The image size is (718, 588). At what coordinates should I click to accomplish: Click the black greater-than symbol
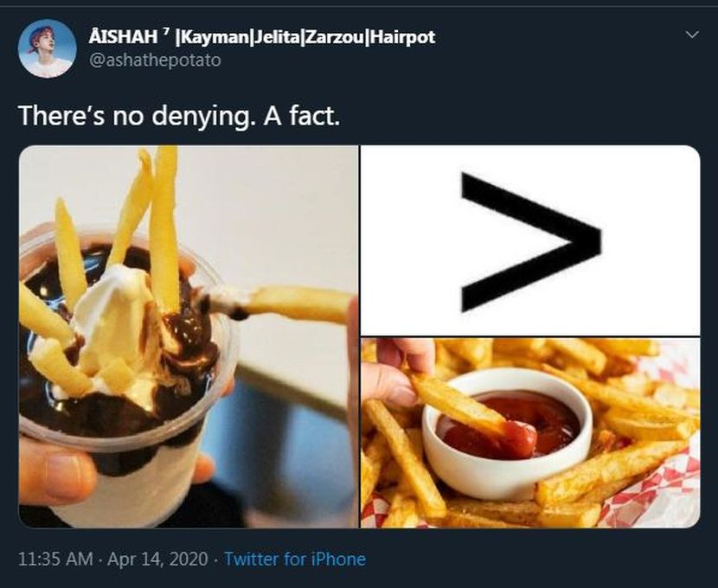pyautogui.click(x=531, y=242)
